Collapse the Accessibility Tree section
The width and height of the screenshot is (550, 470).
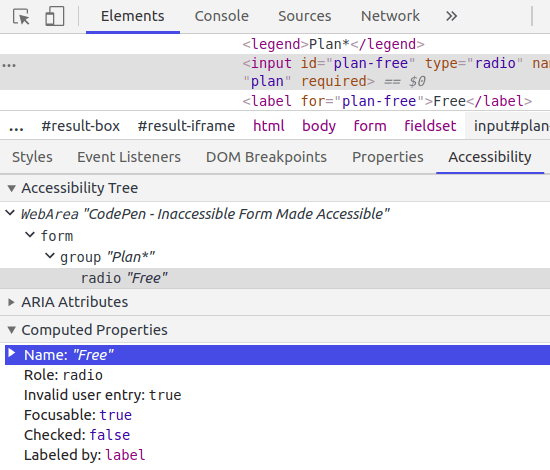coord(12,188)
